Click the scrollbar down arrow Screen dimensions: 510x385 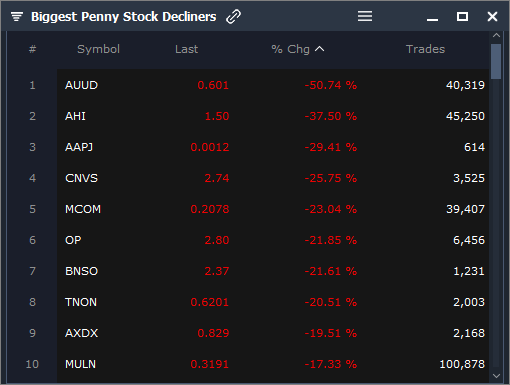[x=496, y=376]
